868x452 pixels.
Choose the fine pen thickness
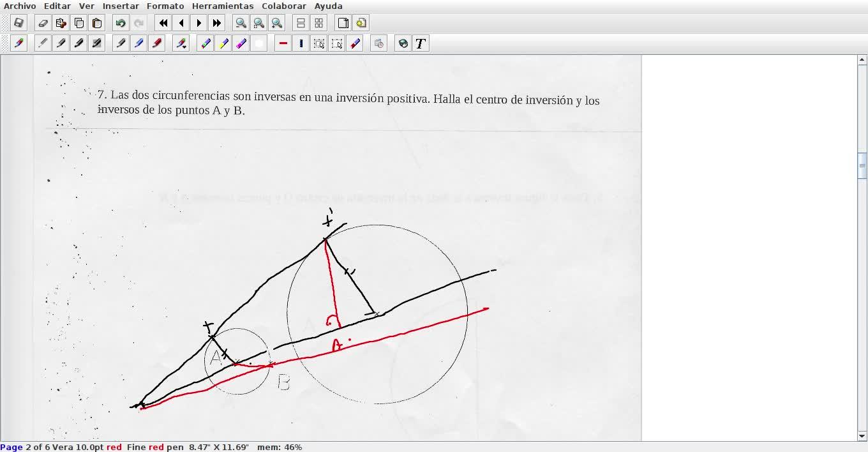click(43, 43)
